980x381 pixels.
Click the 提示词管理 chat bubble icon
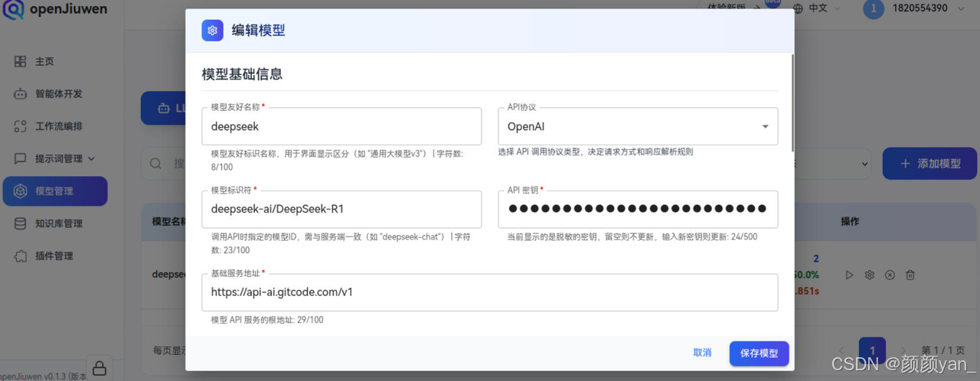tap(21, 158)
